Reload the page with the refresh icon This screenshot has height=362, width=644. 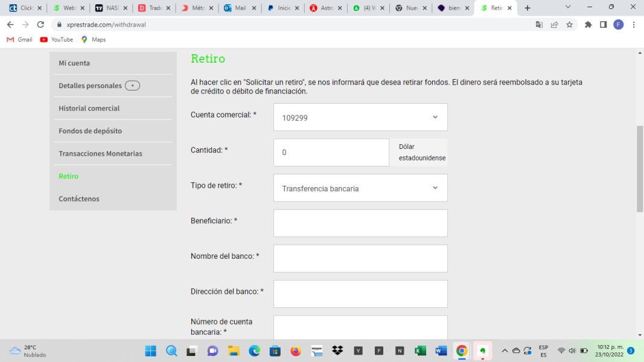click(x=40, y=25)
